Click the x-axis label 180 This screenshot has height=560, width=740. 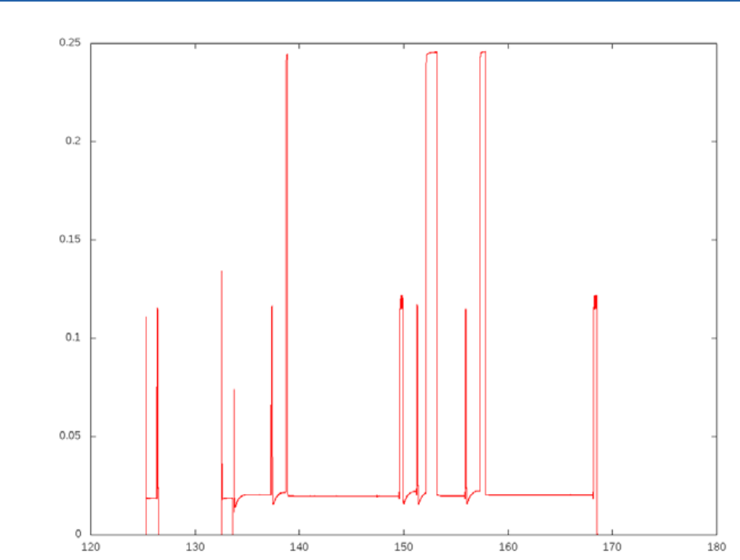click(716, 547)
